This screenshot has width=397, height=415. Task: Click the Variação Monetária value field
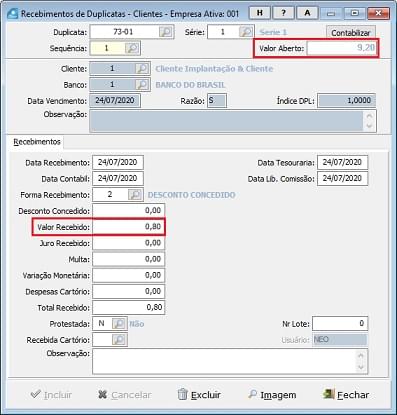click(x=129, y=275)
